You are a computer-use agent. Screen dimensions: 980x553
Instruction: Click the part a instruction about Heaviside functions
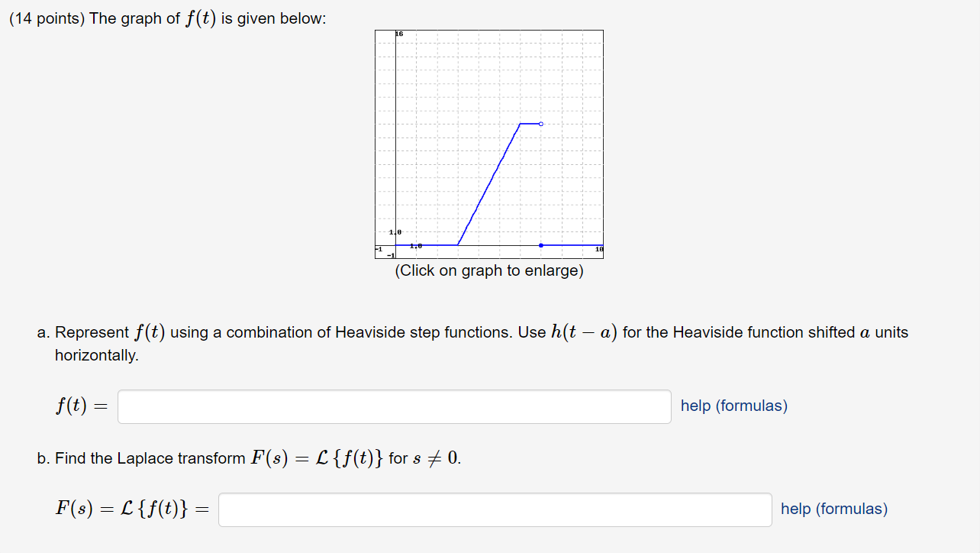[x=305, y=331]
